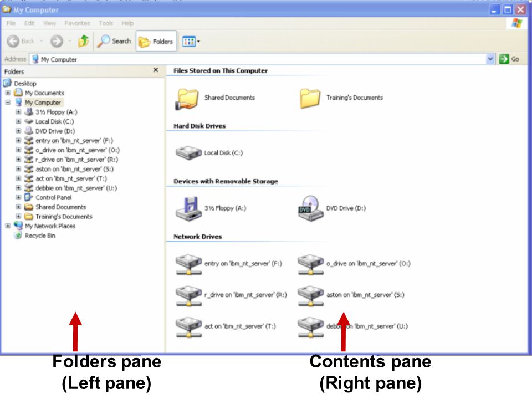The height and width of the screenshot is (399, 532).
Task: Click My Computer title bar icon
Action: [7, 9]
